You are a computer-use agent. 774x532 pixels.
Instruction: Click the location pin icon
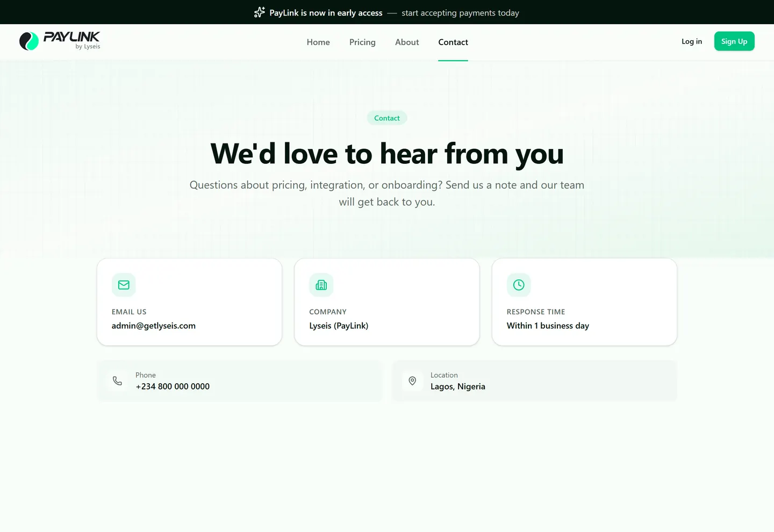pyautogui.click(x=412, y=381)
